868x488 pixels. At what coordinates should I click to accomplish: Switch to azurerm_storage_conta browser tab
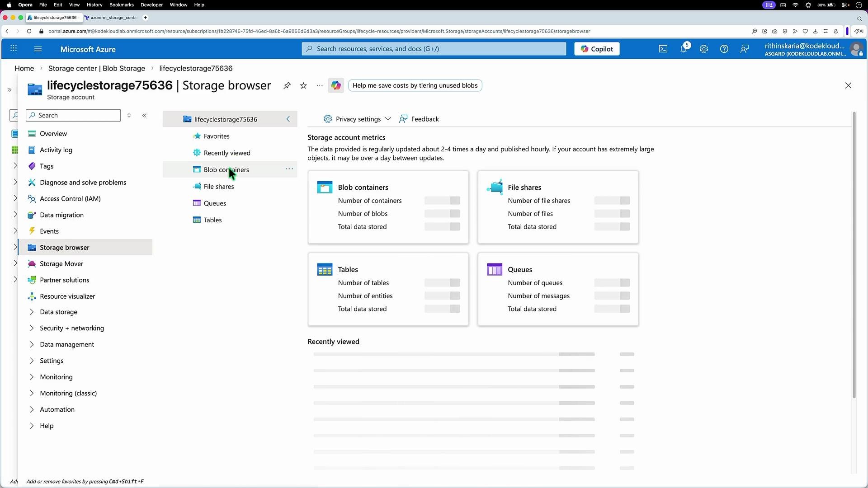[x=112, y=18]
